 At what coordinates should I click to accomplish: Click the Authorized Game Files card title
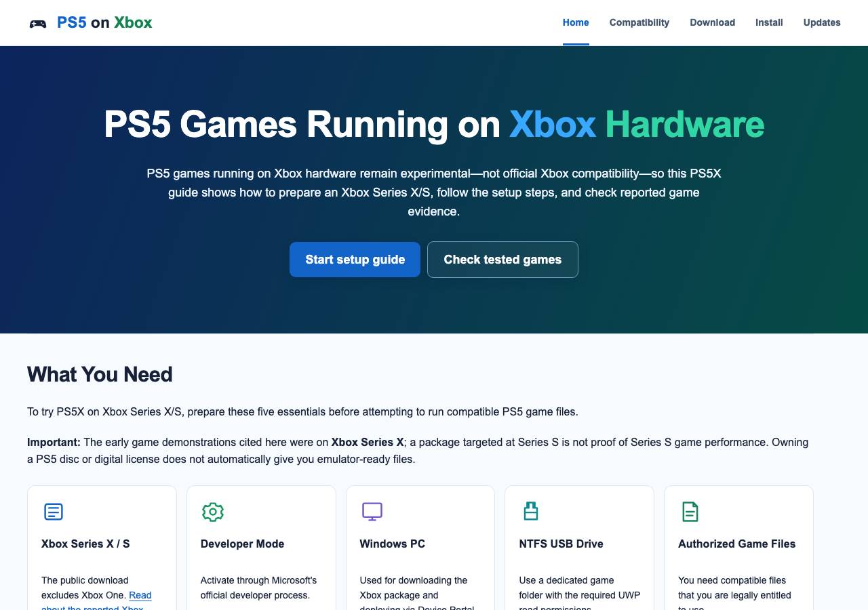[736, 544]
